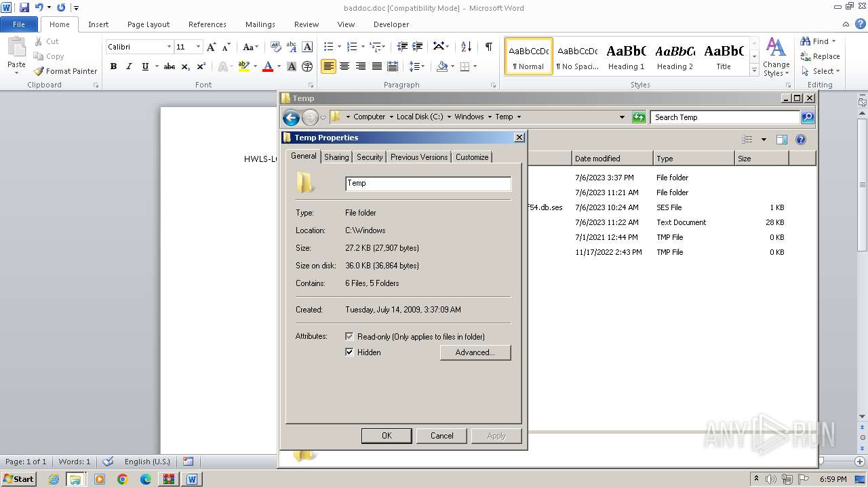Toggle align text left button
The height and width of the screenshot is (488, 868).
coord(328,66)
